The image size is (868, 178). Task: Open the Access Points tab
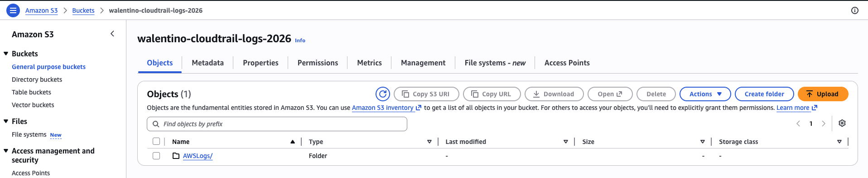coord(567,63)
